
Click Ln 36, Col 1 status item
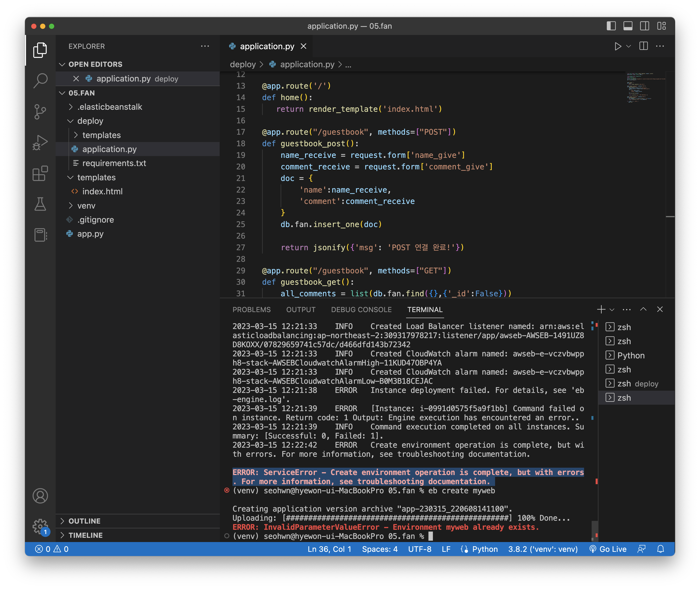click(x=329, y=549)
